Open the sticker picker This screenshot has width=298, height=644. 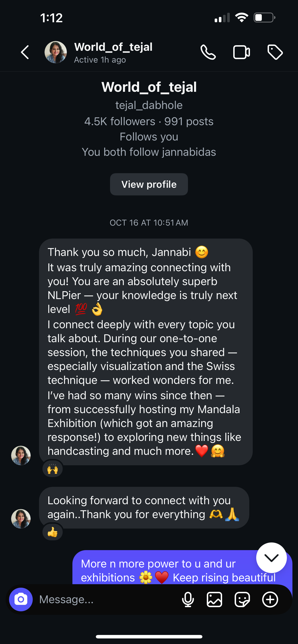click(242, 599)
